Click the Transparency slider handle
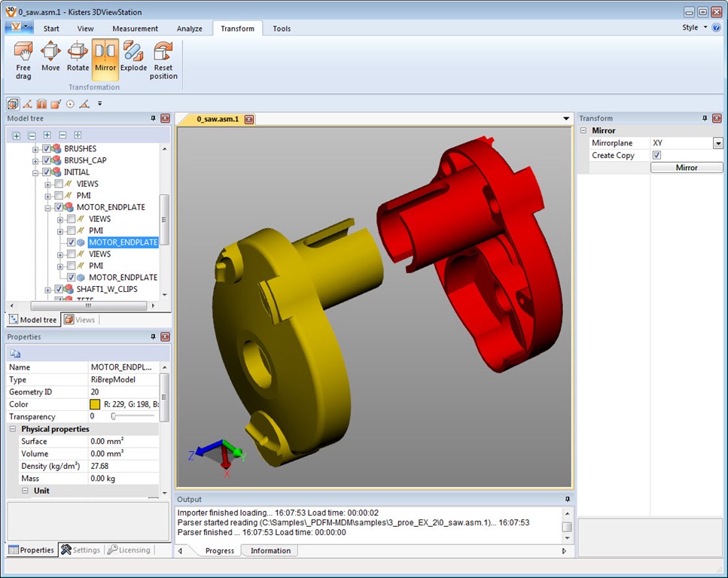This screenshot has width=728, height=578. coord(113,416)
